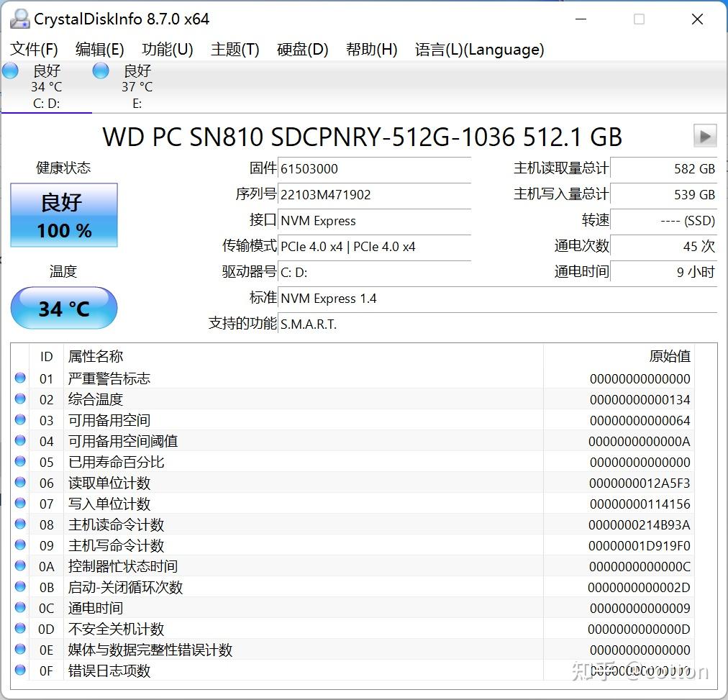Image resolution: width=728 pixels, height=700 pixels.
Task: Select the blue status dot beside drive C: D:
Action: (x=10, y=71)
